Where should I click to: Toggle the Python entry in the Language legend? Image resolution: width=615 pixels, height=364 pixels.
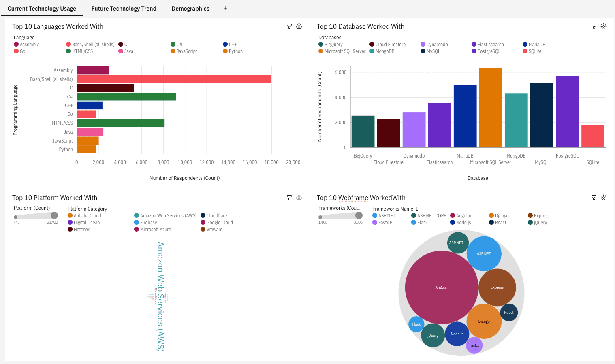pyautogui.click(x=233, y=51)
